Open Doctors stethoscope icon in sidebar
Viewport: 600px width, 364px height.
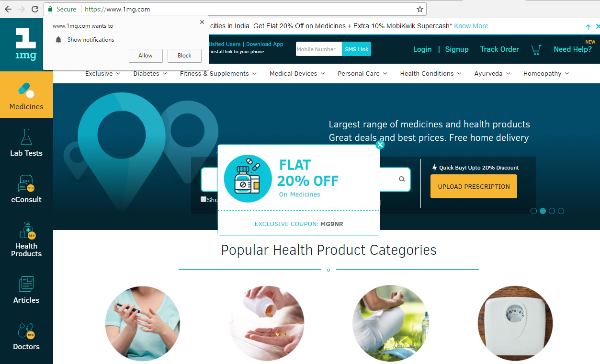coord(26,330)
